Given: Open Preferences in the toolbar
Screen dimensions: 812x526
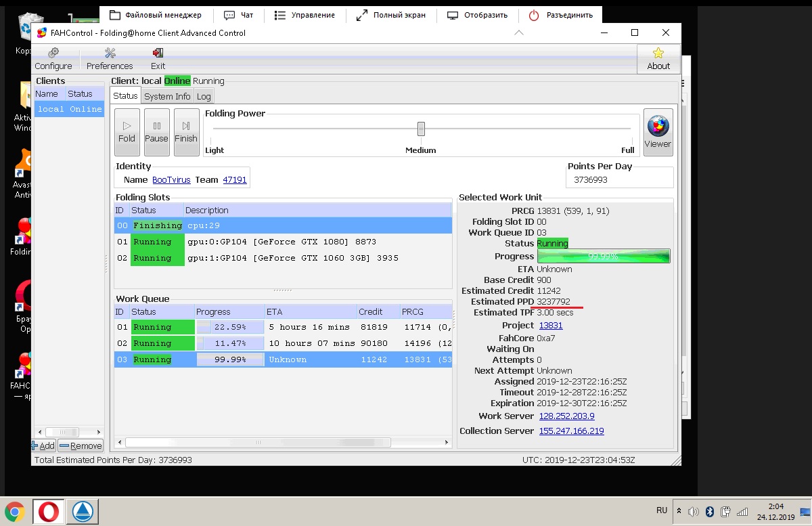Looking at the screenshot, I should (110, 59).
